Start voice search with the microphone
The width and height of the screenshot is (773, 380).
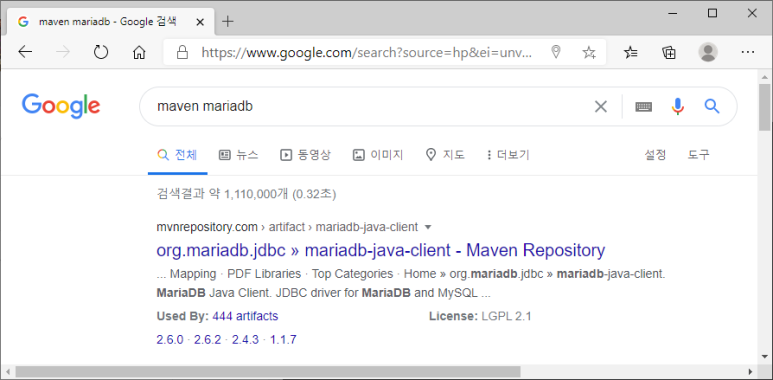pos(678,106)
